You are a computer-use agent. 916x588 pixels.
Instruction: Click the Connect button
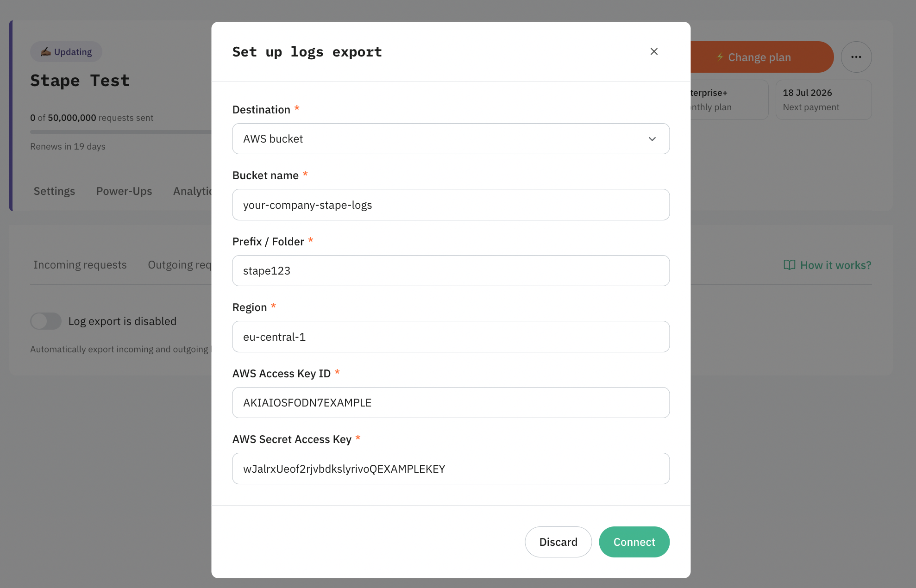tap(634, 542)
